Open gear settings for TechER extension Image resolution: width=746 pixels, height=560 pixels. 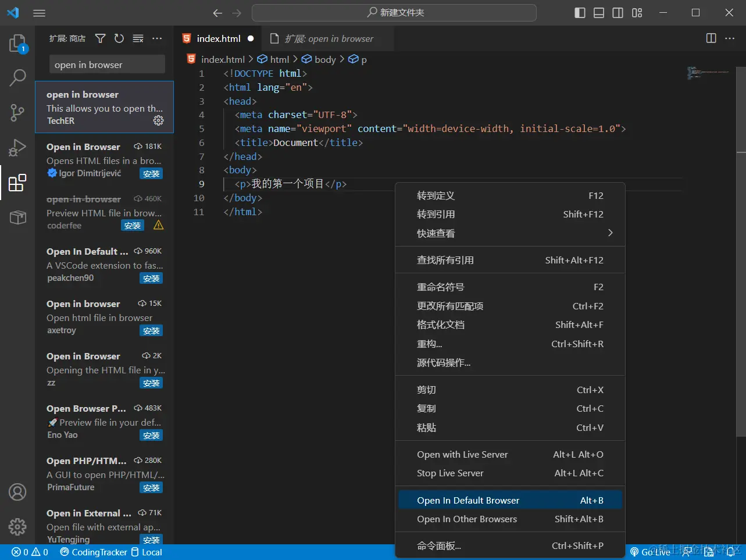point(158,120)
